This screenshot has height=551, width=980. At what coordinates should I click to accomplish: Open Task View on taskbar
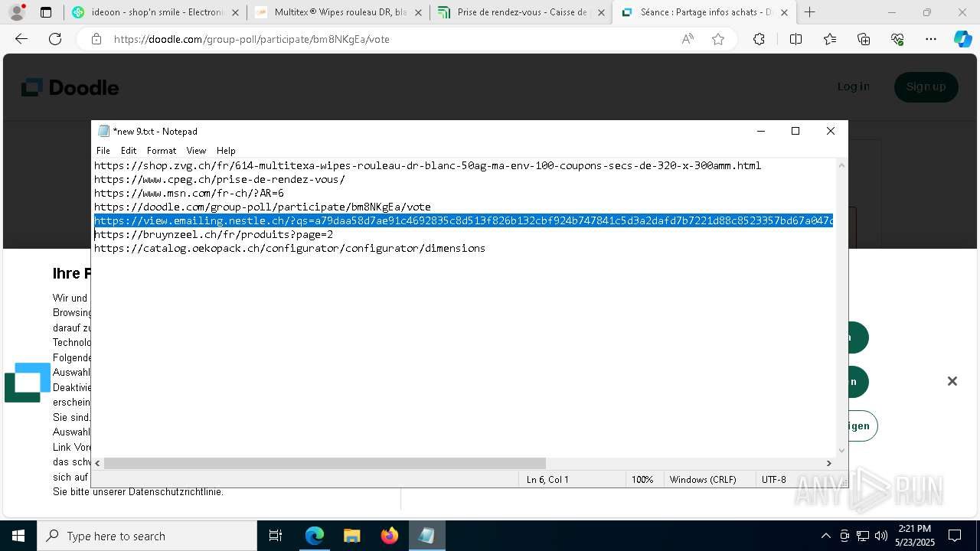point(276,536)
